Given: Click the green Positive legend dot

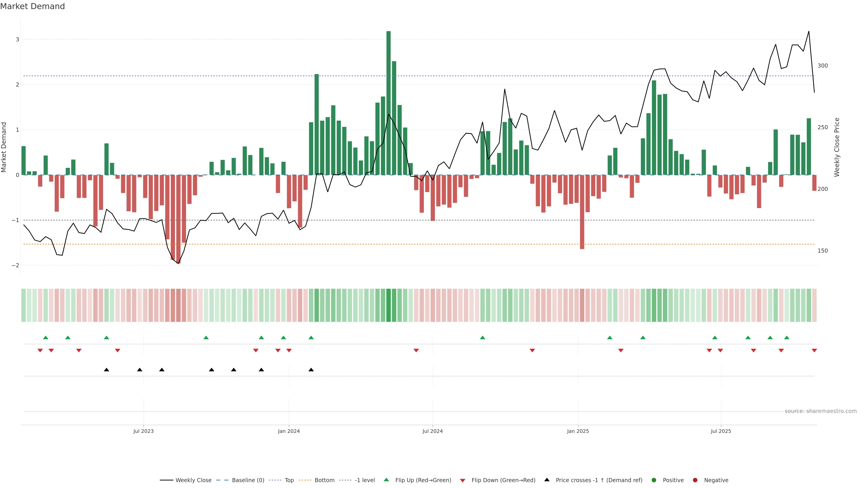Looking at the screenshot, I should [654, 480].
